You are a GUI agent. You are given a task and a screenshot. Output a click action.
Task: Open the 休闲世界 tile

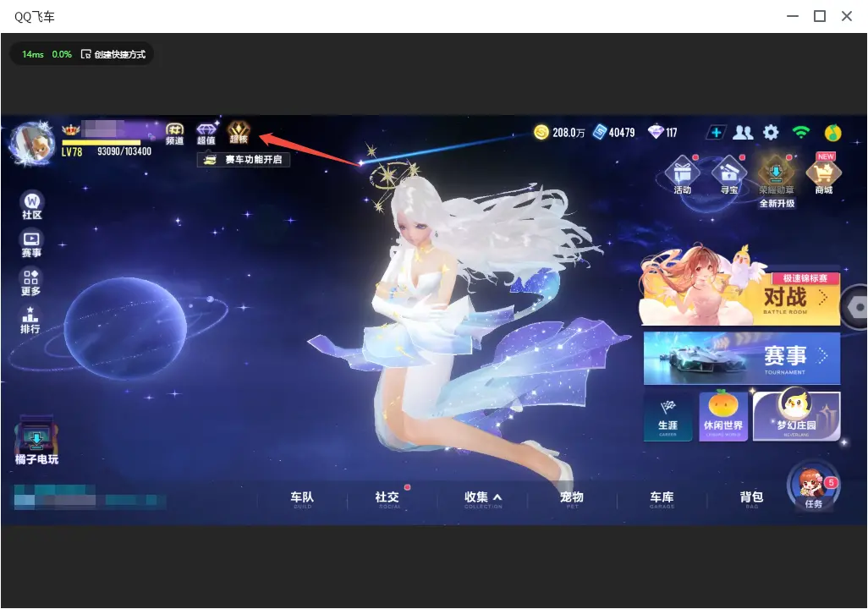click(x=723, y=416)
